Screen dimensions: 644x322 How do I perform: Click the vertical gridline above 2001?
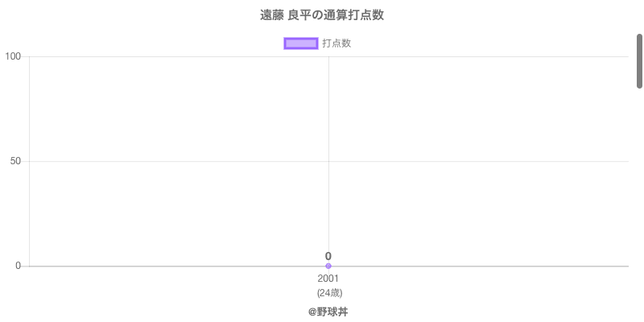[328, 121]
